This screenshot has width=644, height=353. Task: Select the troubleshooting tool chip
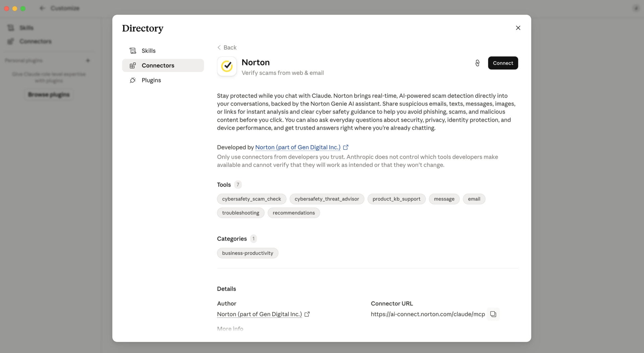click(x=240, y=213)
